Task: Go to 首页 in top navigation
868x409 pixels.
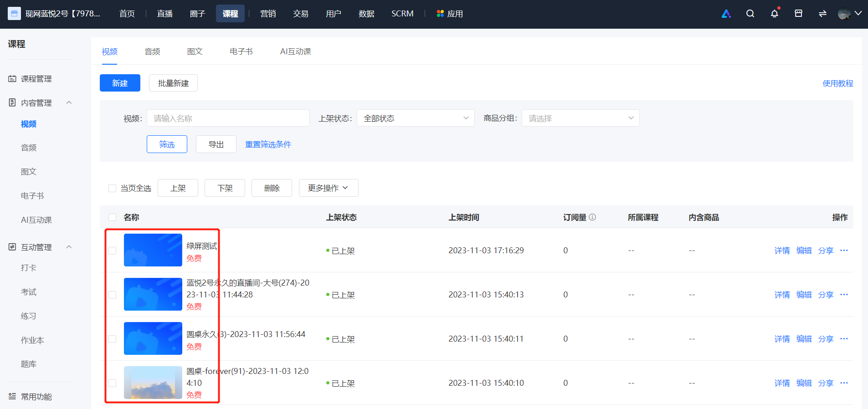Action: tap(127, 14)
